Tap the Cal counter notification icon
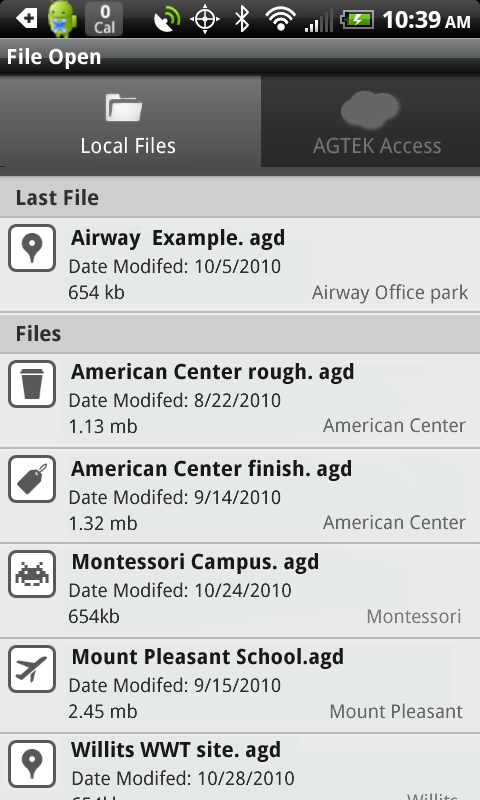Viewport: 480px width, 800px height. [x=104, y=19]
